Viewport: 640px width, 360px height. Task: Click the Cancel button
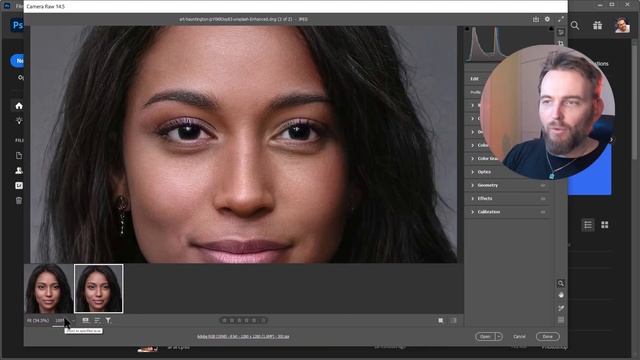point(519,337)
